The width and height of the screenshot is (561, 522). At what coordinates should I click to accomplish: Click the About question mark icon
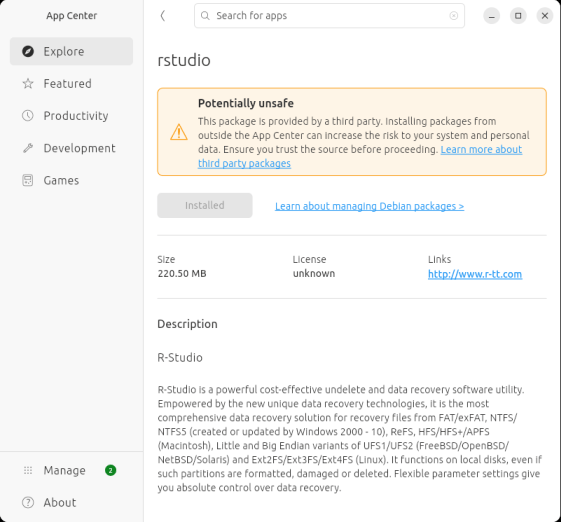28,503
